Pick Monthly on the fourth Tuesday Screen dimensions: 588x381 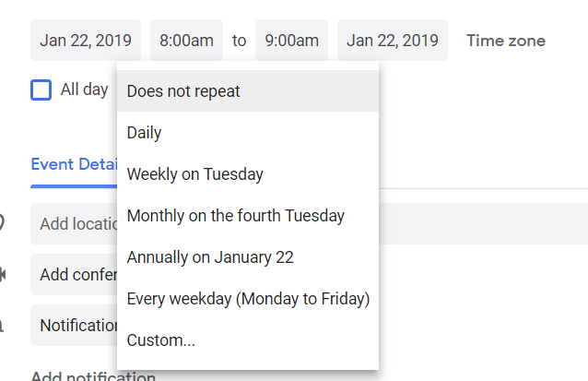(236, 216)
